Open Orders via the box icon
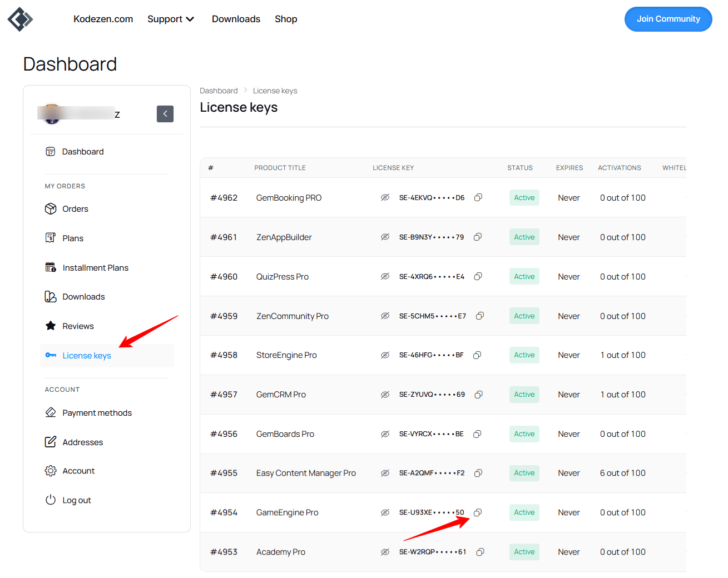Screen dimensions: 728x578 tap(51, 209)
